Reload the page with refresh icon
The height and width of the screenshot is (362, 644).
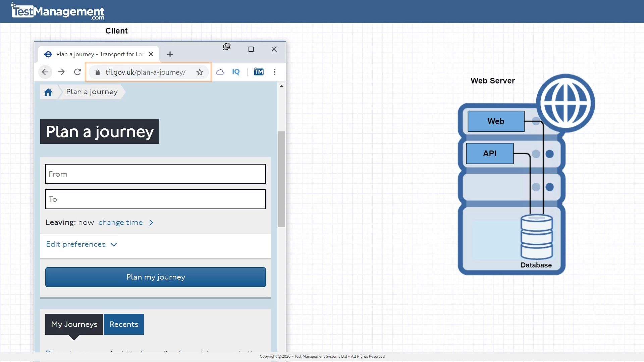click(x=77, y=72)
